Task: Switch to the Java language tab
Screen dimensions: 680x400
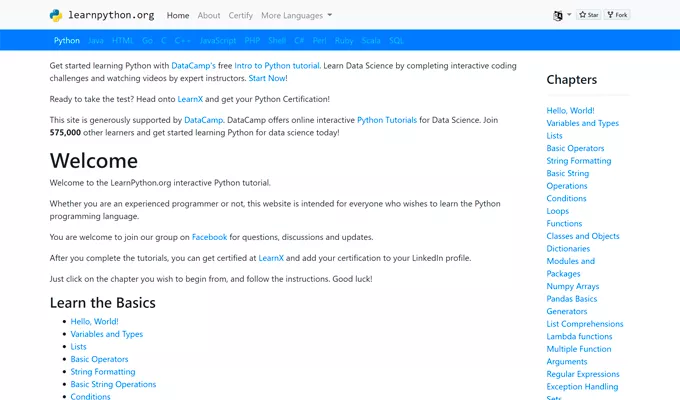Action: coord(95,41)
